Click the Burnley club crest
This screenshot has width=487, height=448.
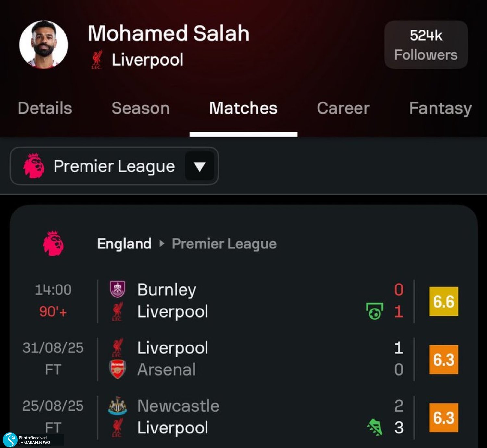[x=117, y=289]
